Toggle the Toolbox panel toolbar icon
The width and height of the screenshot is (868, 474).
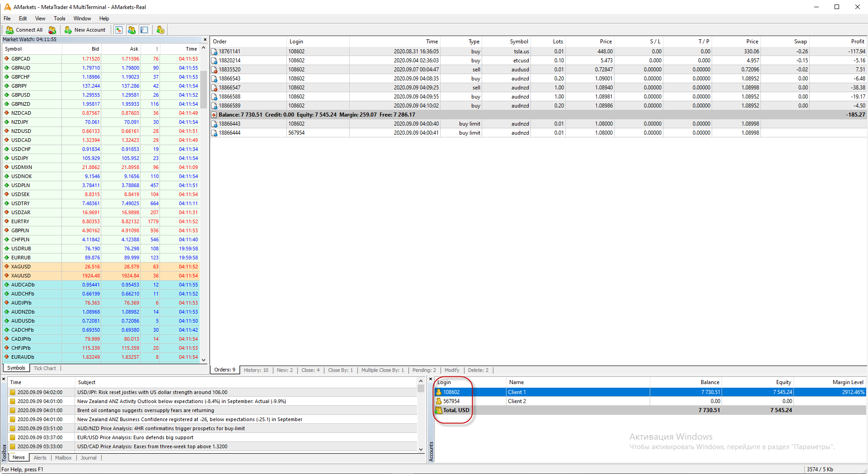[144, 30]
